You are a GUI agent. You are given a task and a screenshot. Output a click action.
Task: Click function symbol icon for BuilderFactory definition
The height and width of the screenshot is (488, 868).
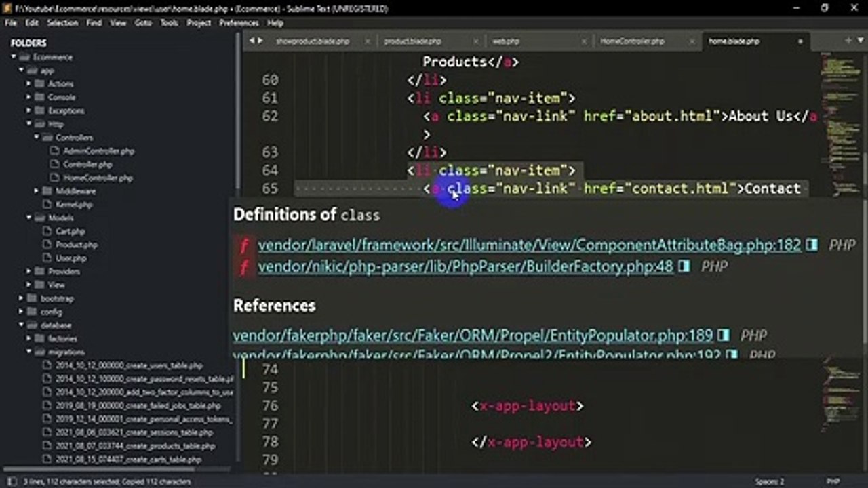[x=244, y=267]
